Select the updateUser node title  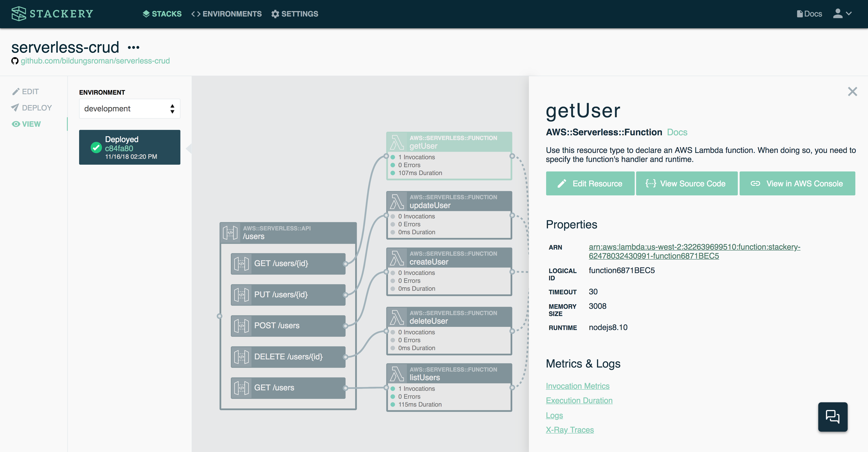(430, 206)
